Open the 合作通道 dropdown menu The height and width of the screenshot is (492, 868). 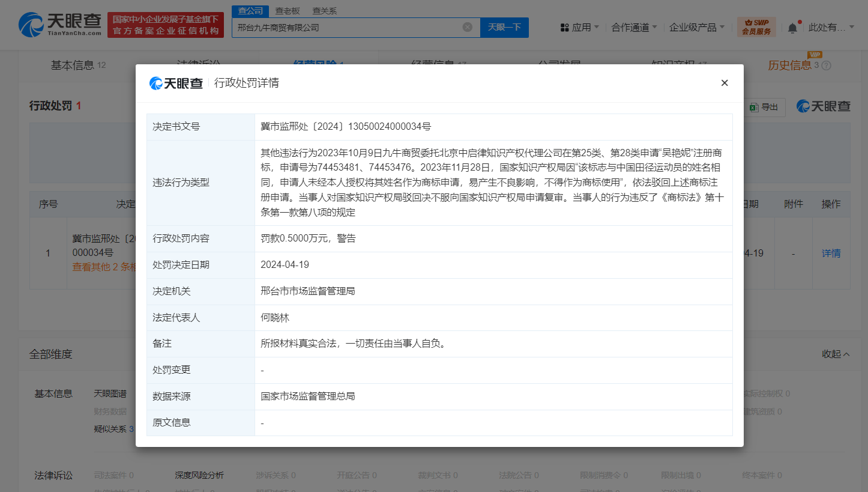point(634,27)
